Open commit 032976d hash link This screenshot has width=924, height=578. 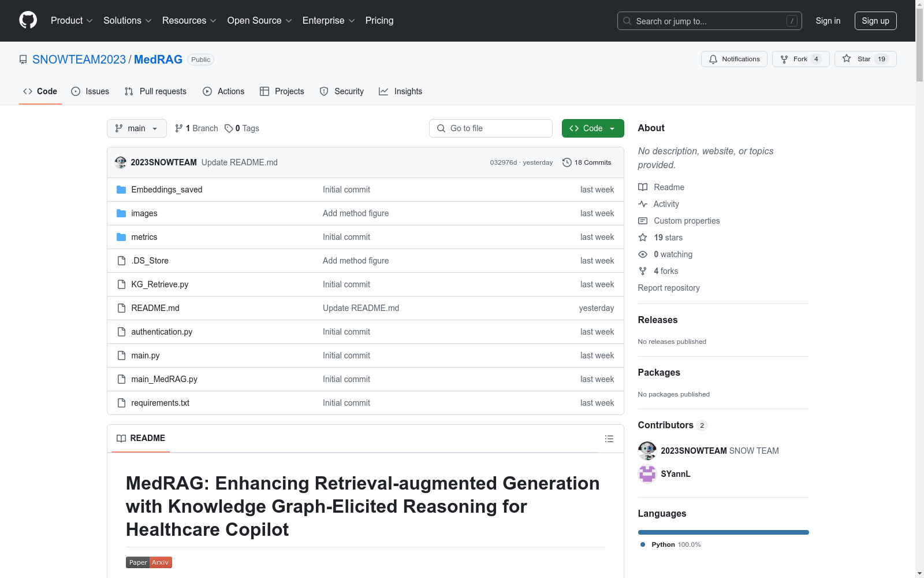[504, 162]
